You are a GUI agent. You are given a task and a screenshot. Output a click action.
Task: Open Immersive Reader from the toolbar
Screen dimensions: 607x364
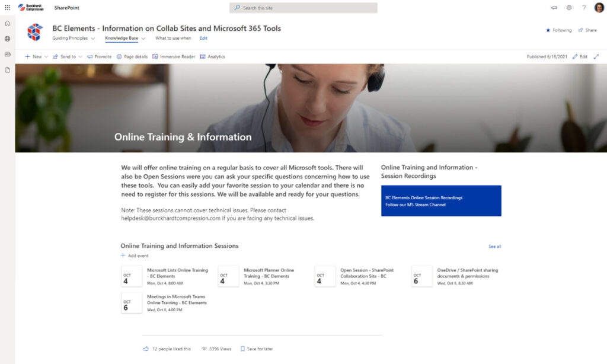(173, 57)
